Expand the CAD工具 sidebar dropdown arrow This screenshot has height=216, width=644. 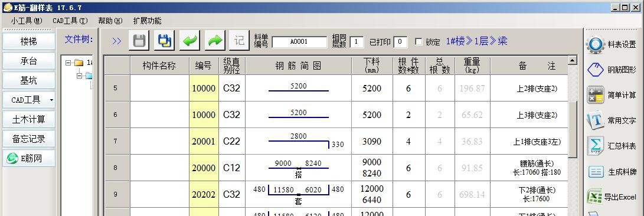tap(51, 100)
